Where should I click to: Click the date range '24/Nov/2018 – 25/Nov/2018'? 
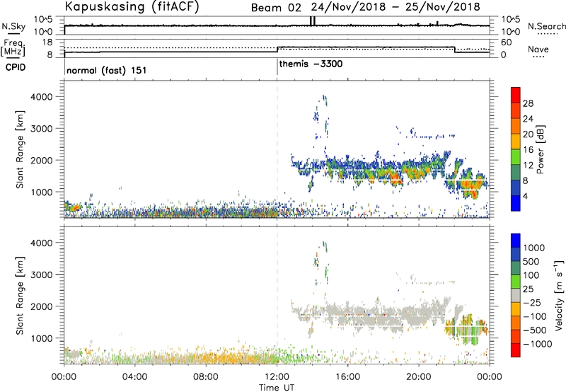pos(395,7)
